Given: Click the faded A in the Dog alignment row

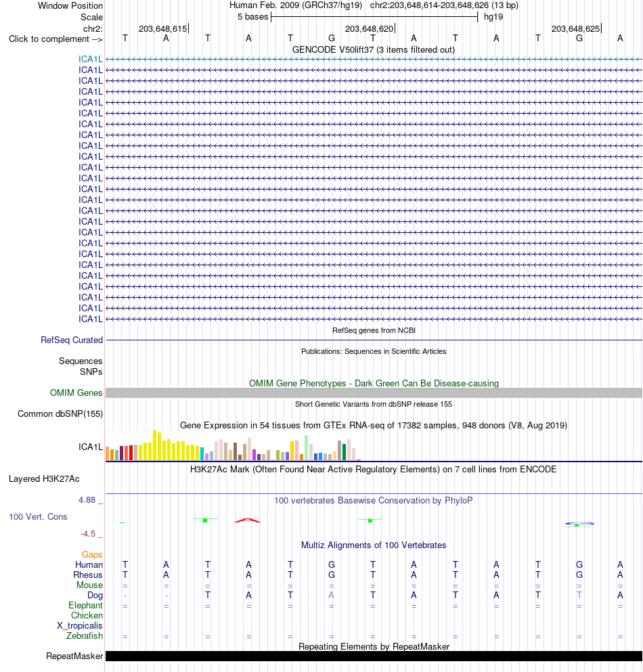Looking at the screenshot, I should 332,596.
